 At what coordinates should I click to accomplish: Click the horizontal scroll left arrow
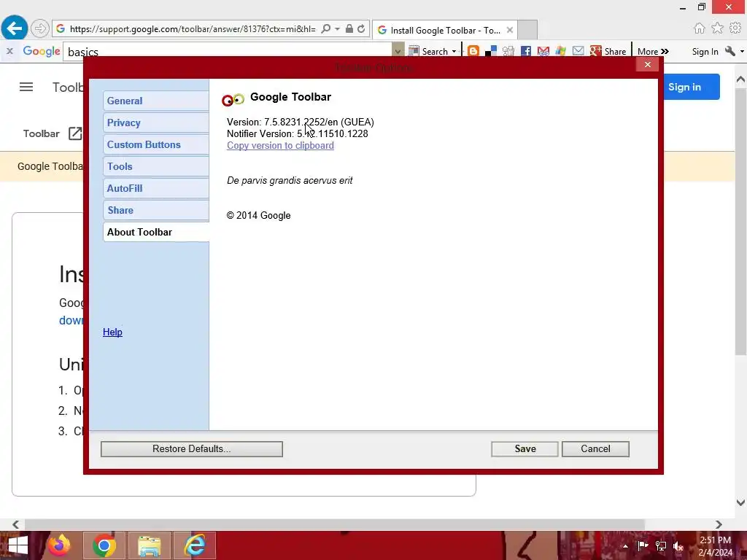pyautogui.click(x=16, y=524)
